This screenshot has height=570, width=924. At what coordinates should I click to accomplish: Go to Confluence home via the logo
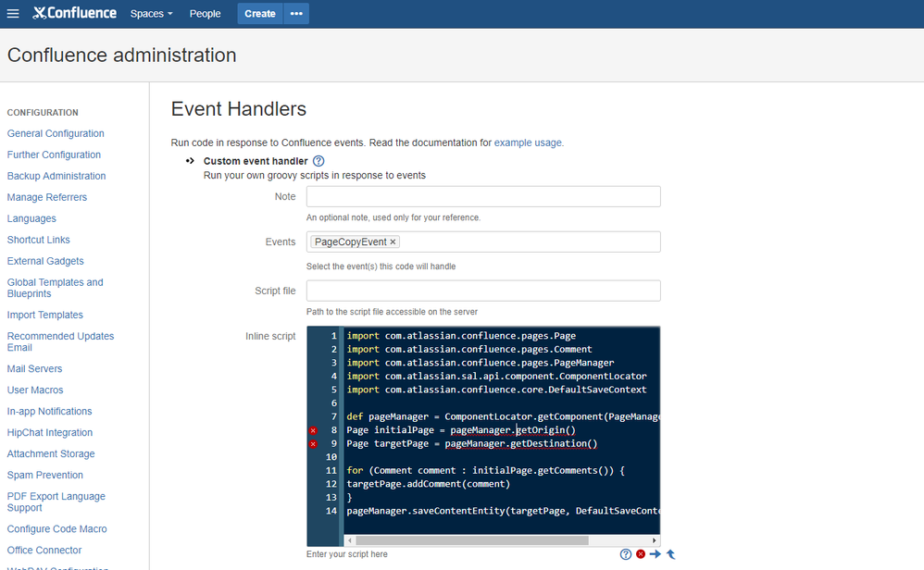(74, 13)
